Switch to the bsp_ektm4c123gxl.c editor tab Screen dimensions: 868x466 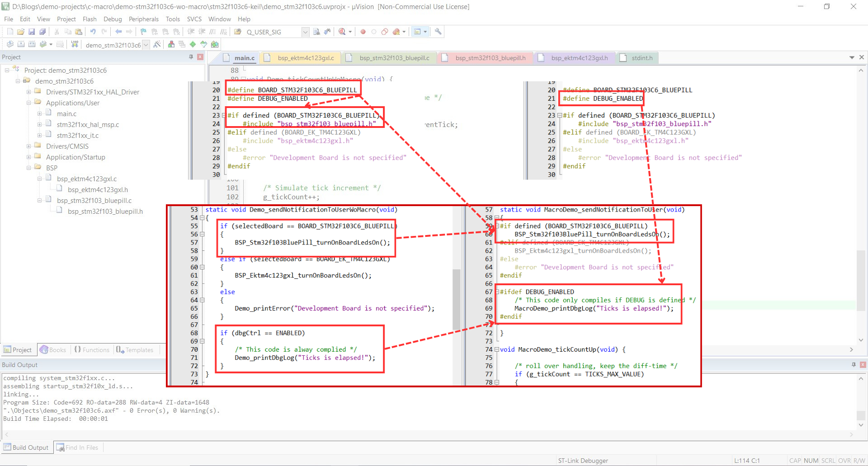(306, 58)
